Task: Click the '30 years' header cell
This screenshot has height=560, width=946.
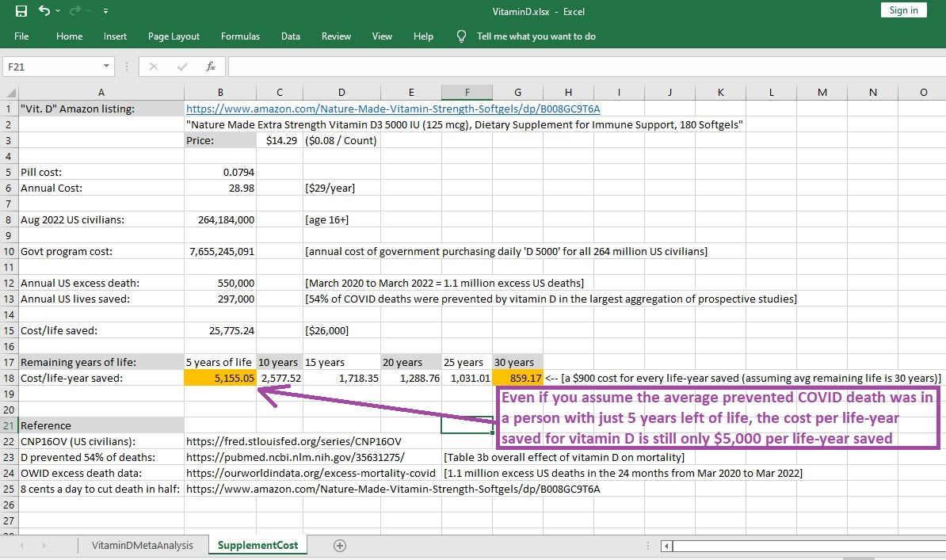Action: [517, 362]
